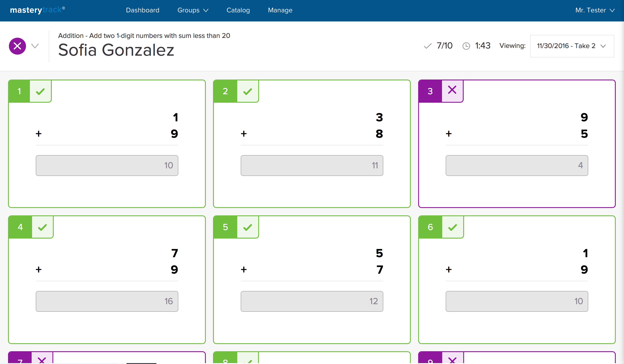This screenshot has height=364, width=624.
Task: Click green checkmark on question 2
Action: pyautogui.click(x=248, y=91)
